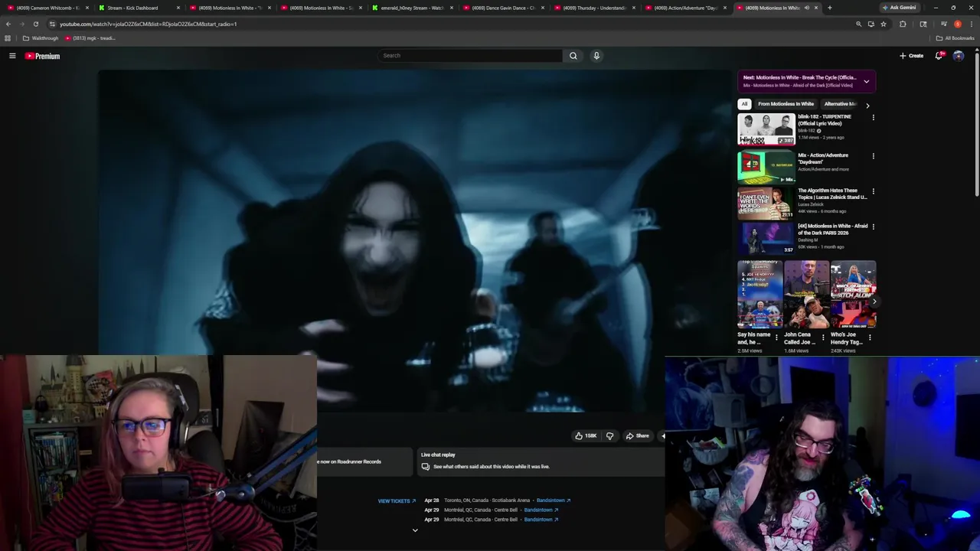Screen dimensions: 980x551
Task: Open Chrome profile avatar in toolbar
Action: coord(957,24)
